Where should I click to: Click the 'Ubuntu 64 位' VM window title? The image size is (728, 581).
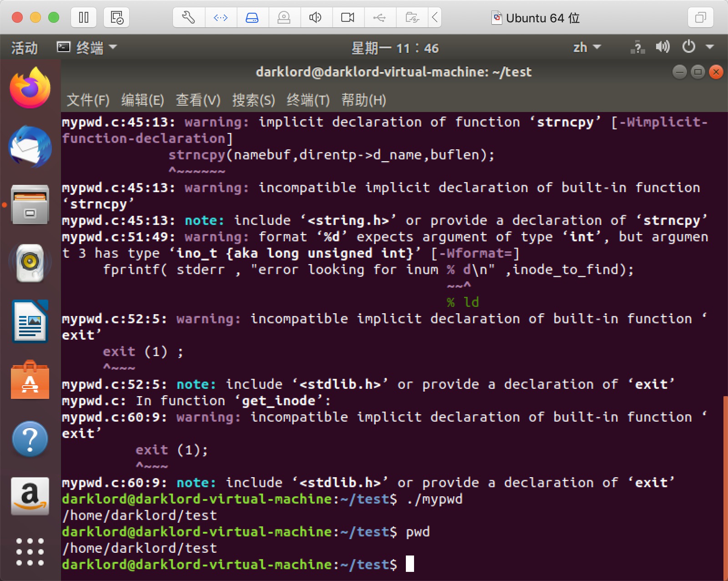click(x=542, y=18)
